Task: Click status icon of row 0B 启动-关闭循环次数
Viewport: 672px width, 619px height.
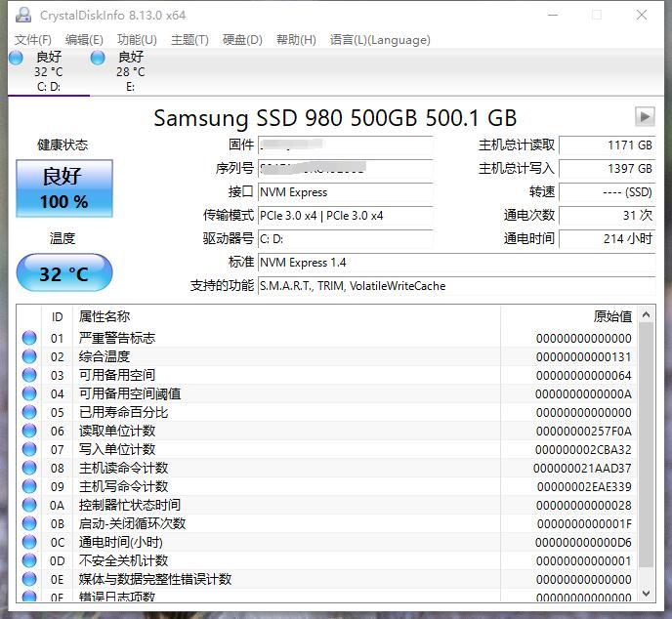Action: tap(29, 523)
